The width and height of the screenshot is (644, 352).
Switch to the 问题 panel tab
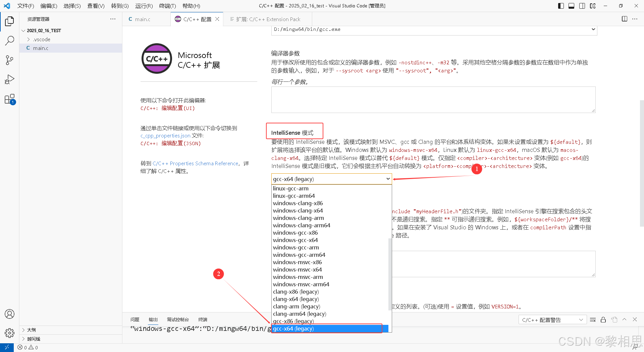(135, 319)
